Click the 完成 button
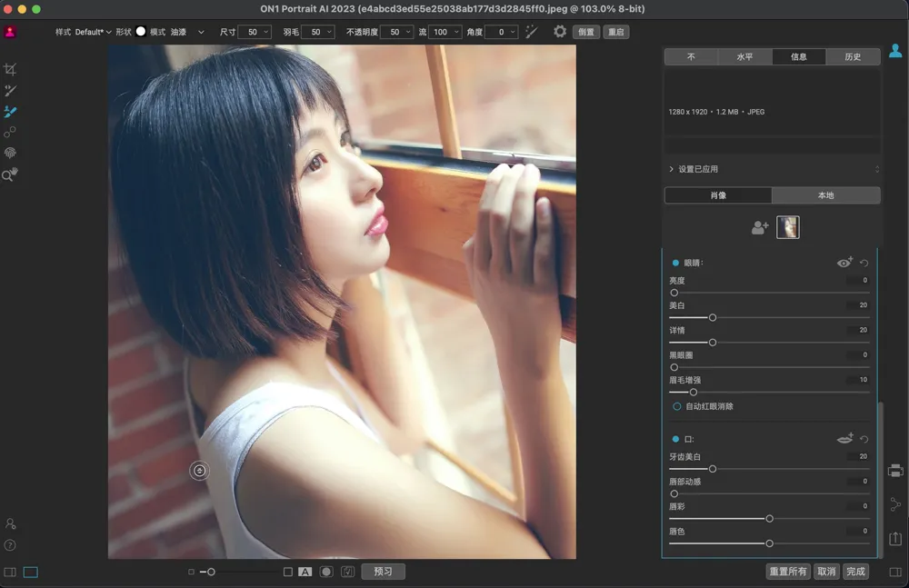Viewport: 909px width, 588px height. point(855,572)
